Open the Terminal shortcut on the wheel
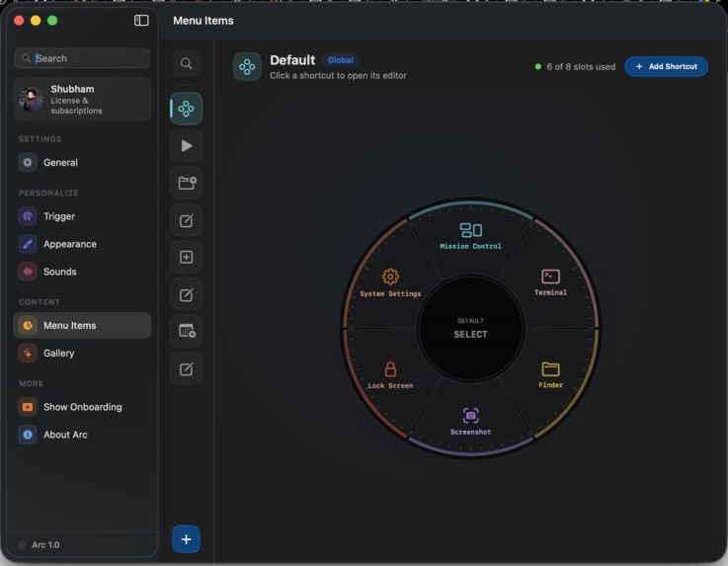The image size is (728, 566). point(550,283)
